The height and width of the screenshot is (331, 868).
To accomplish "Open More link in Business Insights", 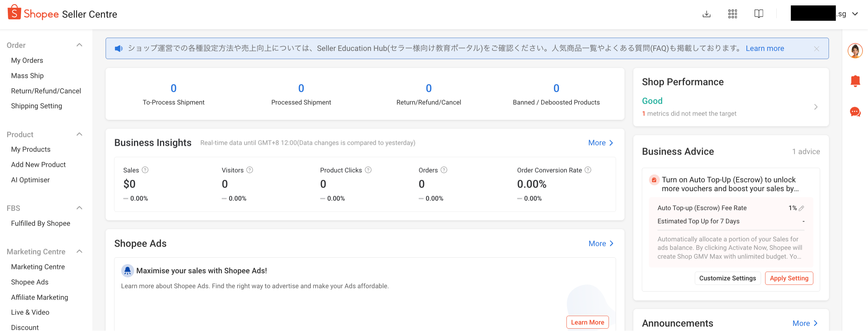I will click(x=600, y=143).
